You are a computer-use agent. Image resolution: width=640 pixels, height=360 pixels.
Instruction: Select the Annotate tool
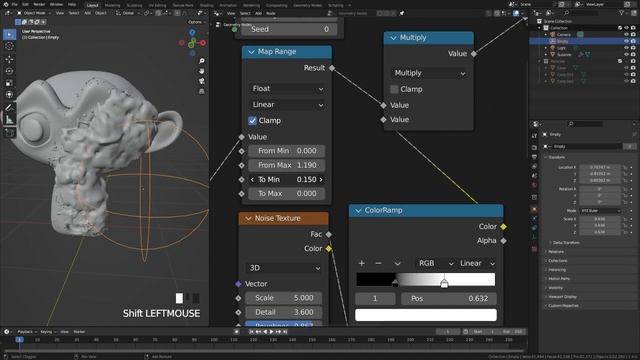(x=9, y=108)
